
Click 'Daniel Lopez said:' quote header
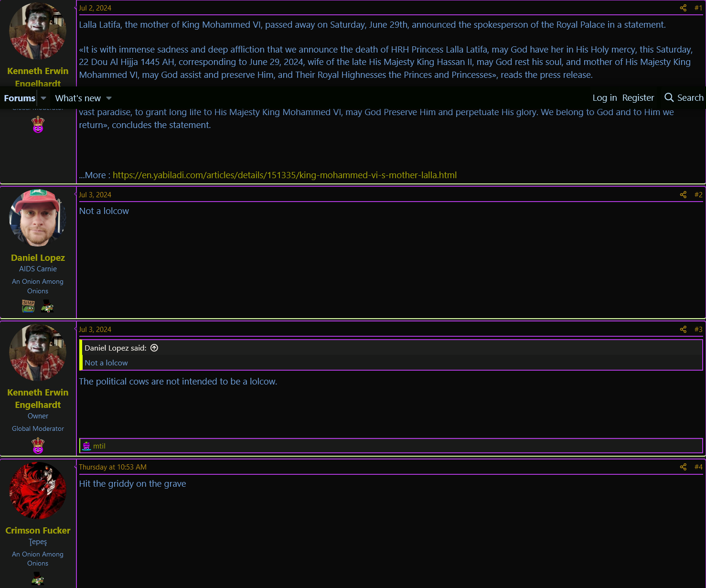click(116, 348)
